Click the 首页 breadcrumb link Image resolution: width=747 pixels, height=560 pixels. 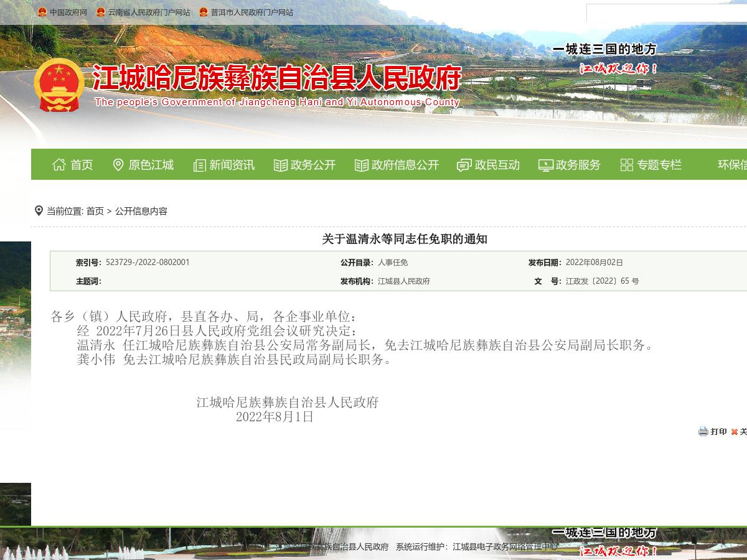click(x=95, y=211)
